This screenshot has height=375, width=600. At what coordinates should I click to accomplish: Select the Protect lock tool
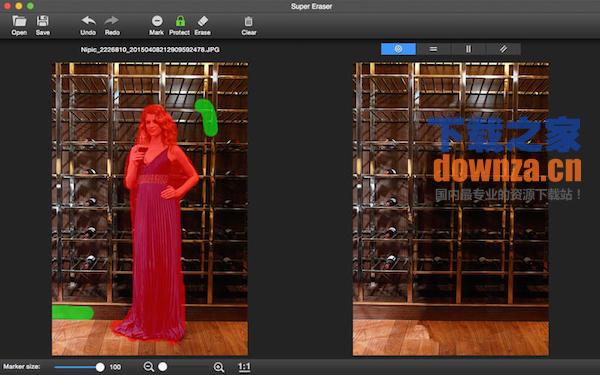pyautogui.click(x=179, y=26)
